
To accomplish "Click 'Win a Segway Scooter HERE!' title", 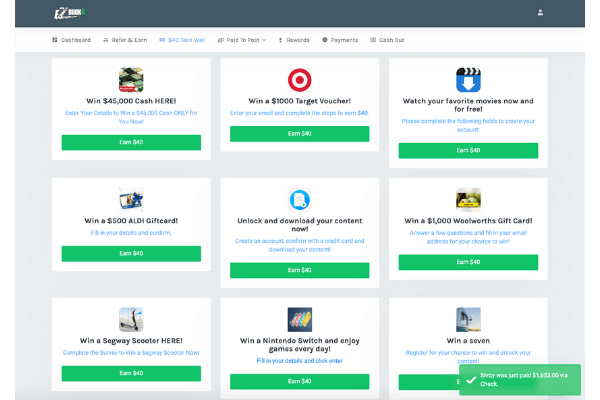I will tap(131, 341).
